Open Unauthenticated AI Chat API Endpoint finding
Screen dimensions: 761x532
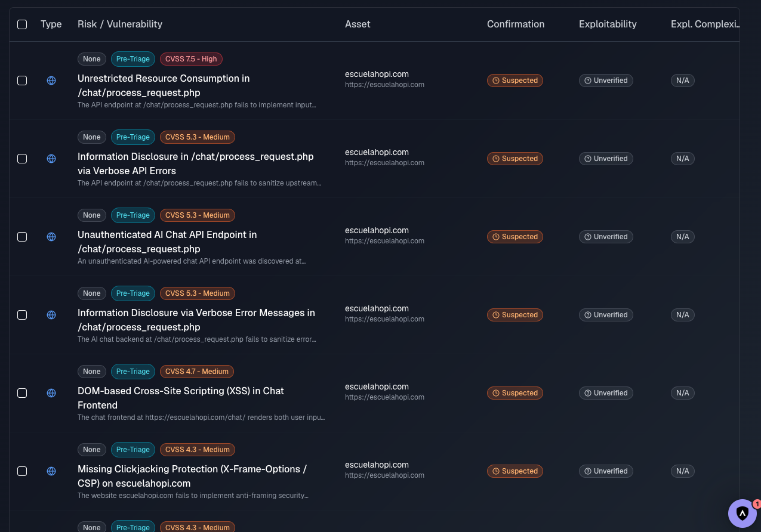tap(167, 242)
